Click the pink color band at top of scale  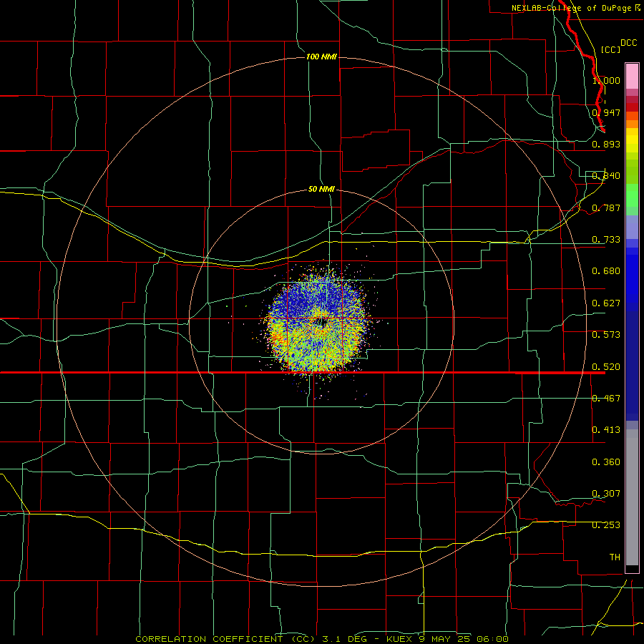pyautogui.click(x=632, y=77)
